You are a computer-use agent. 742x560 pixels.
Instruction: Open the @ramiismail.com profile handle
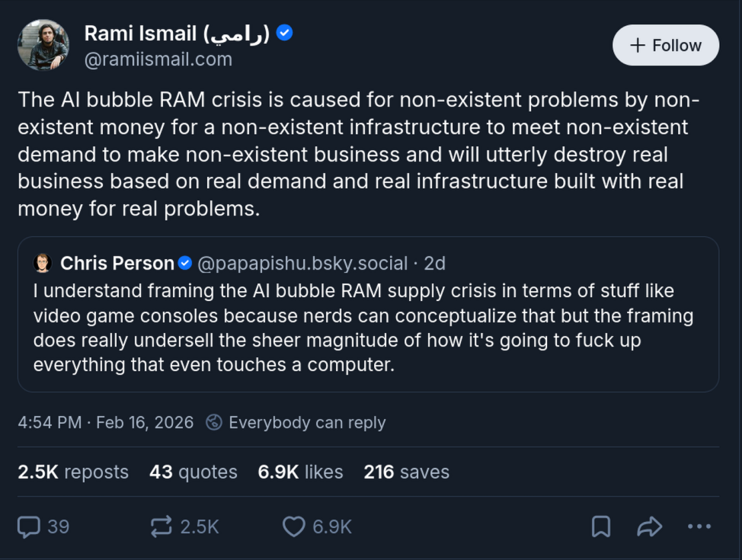[158, 59]
